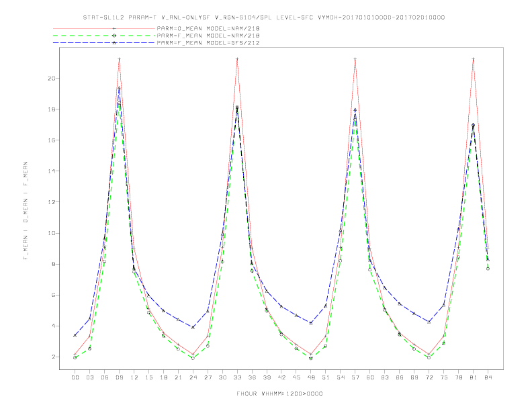
Task: Click y-axis tick label 14
Action: click(52, 171)
